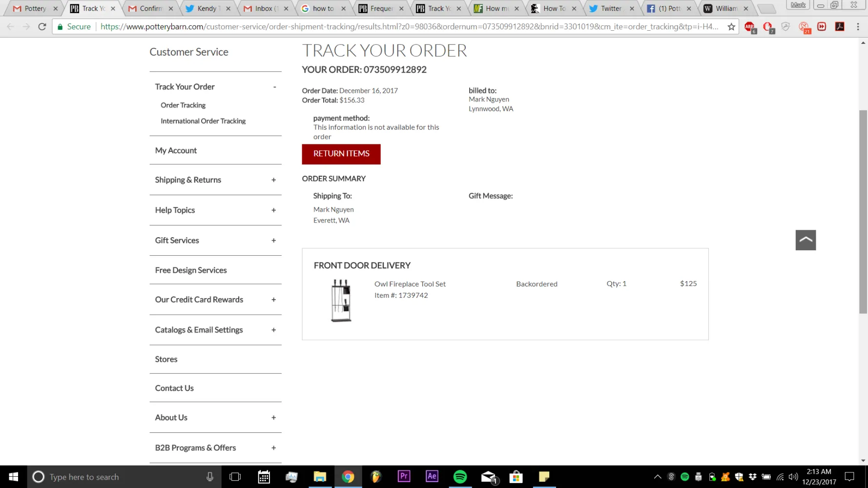Open Chrome's three-dot menu
Image resolution: width=868 pixels, height=488 pixels.
pyautogui.click(x=858, y=27)
